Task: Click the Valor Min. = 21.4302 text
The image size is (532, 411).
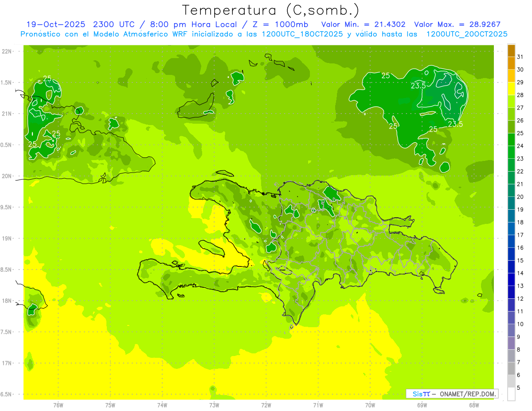Action: pos(363,24)
